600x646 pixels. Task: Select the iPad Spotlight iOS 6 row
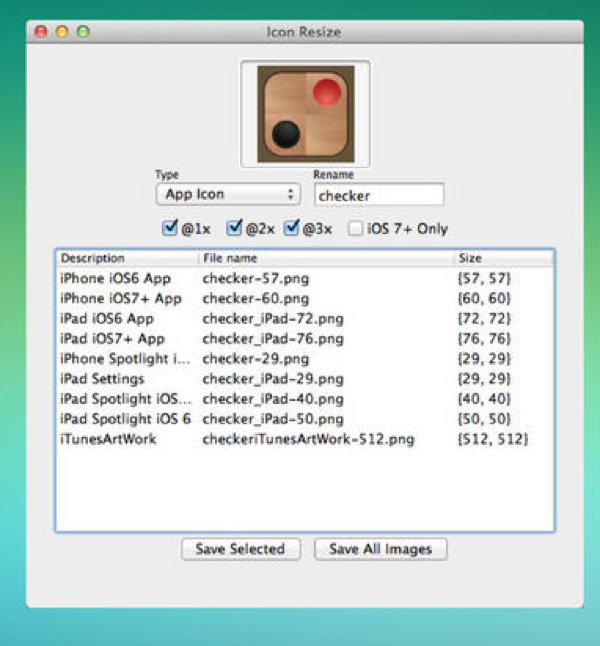point(305,419)
